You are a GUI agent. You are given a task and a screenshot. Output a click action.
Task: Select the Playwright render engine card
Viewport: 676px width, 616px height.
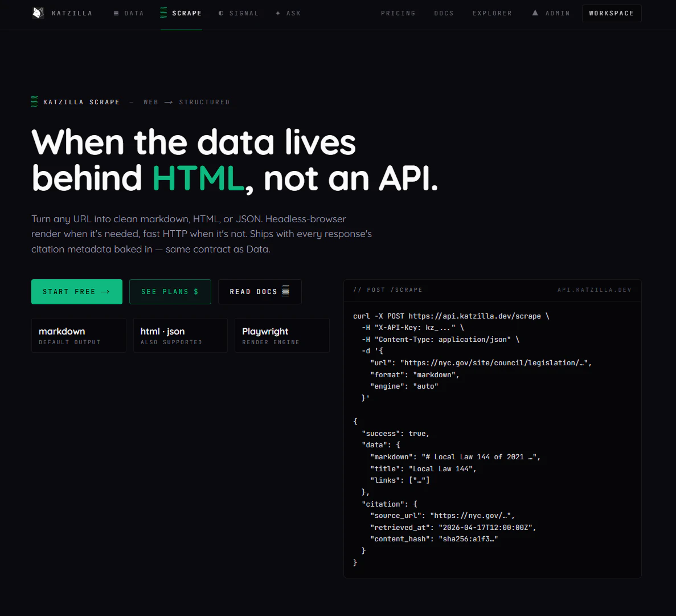point(282,335)
